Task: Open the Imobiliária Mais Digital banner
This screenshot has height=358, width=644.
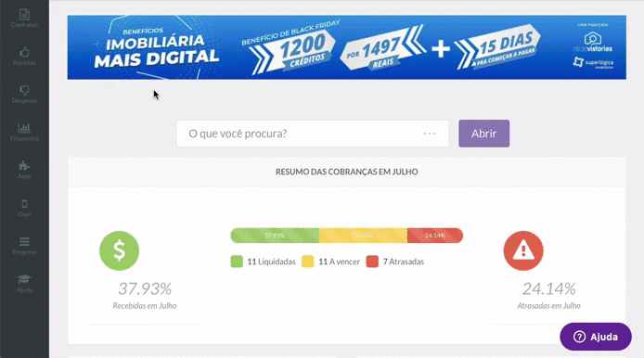Action: coord(347,47)
